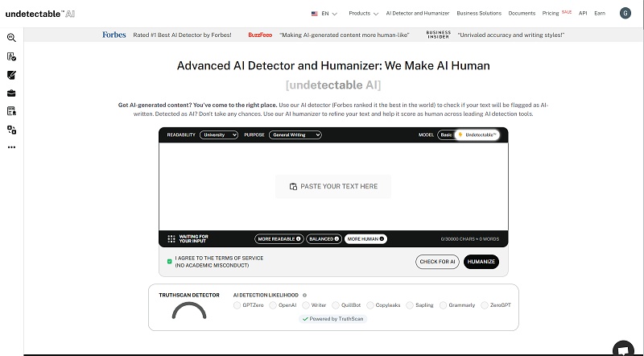Click AI Detection Likelihood info icon
644x356 pixels.
coord(305,295)
